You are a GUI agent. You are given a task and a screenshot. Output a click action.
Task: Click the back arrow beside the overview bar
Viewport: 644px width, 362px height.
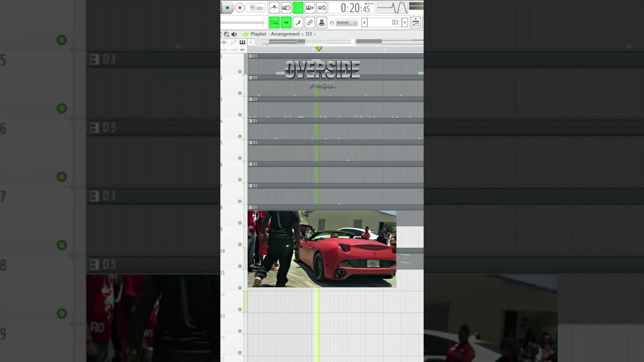click(x=251, y=42)
